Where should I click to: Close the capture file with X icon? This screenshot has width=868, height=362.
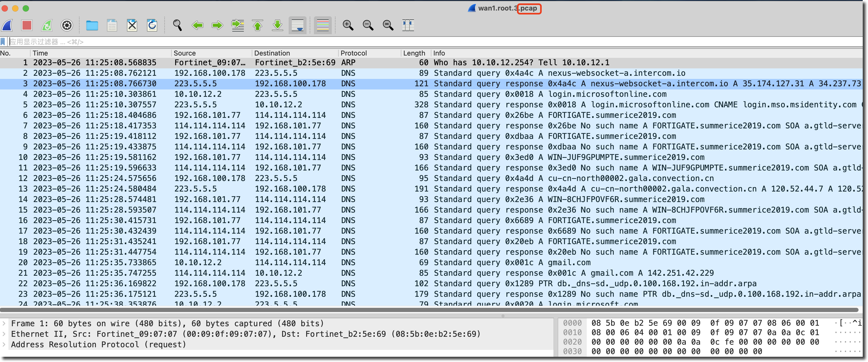132,25
